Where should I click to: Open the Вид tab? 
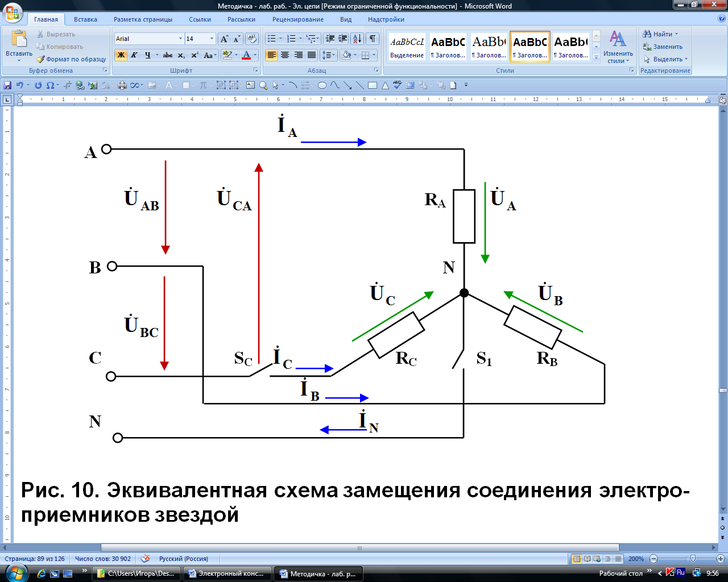(346, 19)
